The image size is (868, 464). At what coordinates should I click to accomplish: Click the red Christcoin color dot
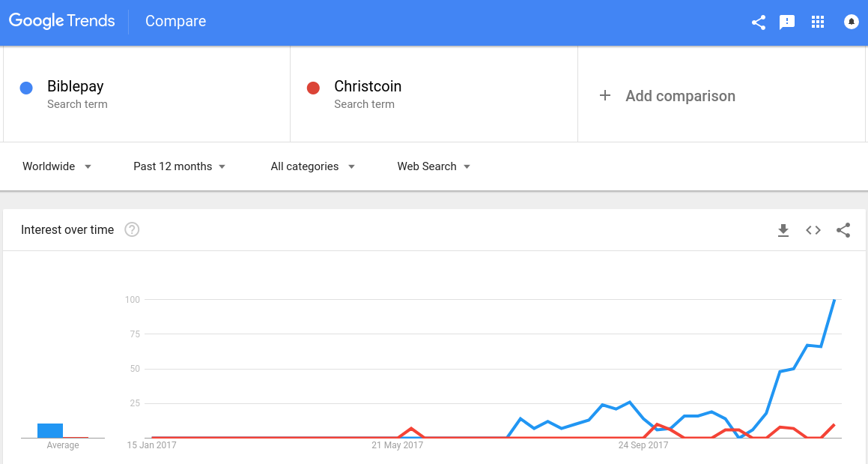(314, 88)
